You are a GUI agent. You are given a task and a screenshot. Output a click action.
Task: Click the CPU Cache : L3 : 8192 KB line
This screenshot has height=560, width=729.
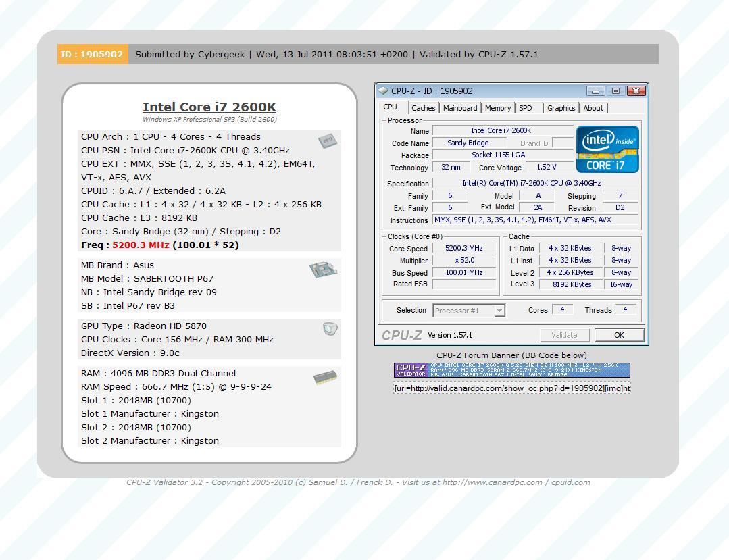pyautogui.click(x=139, y=218)
